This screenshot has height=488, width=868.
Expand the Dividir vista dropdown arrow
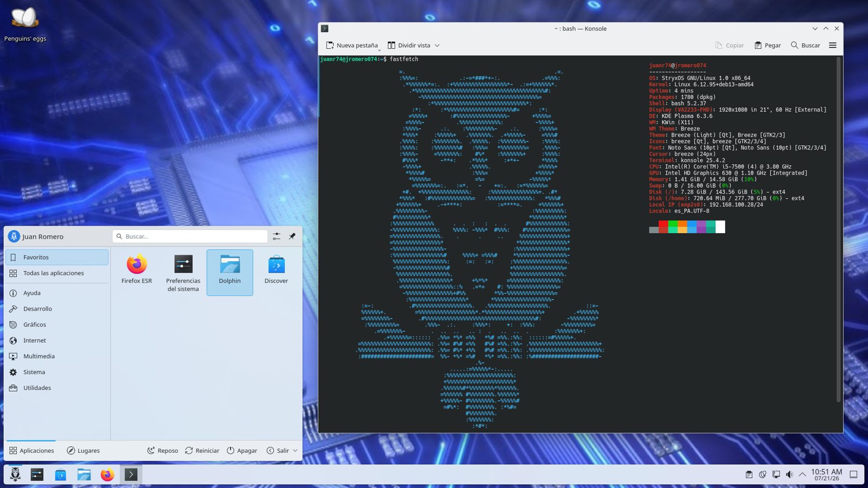click(x=437, y=46)
